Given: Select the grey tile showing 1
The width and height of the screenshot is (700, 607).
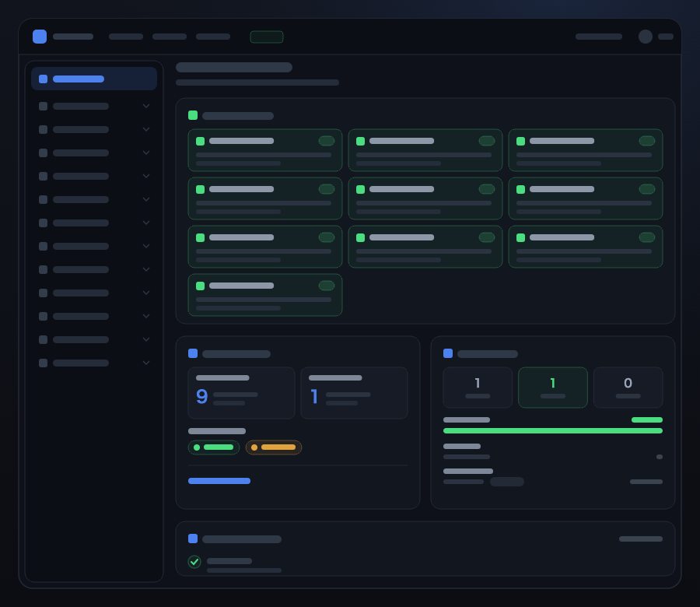Looking at the screenshot, I should pyautogui.click(x=478, y=388).
